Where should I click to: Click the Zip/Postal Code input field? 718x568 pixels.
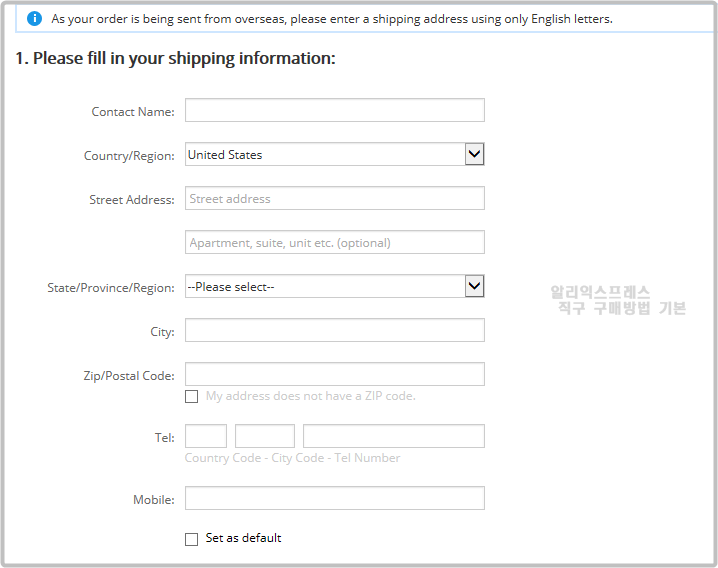coord(335,374)
